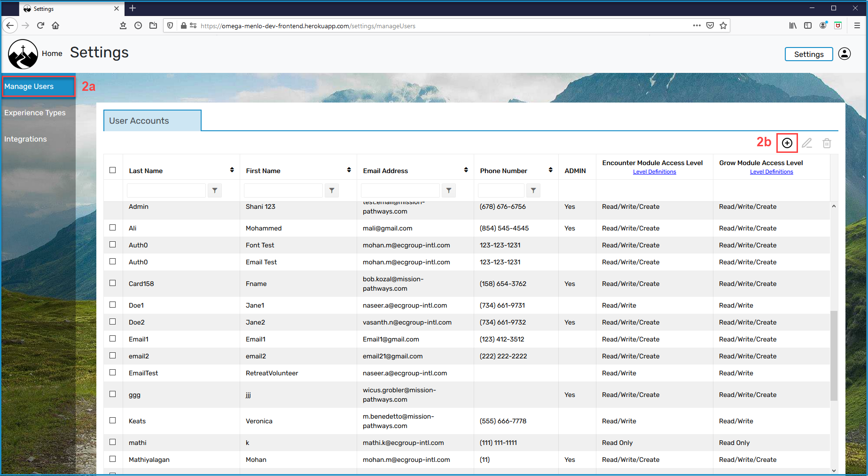Click the Phone Number filter text box
This screenshot has width=868, height=476.
pyautogui.click(x=501, y=190)
